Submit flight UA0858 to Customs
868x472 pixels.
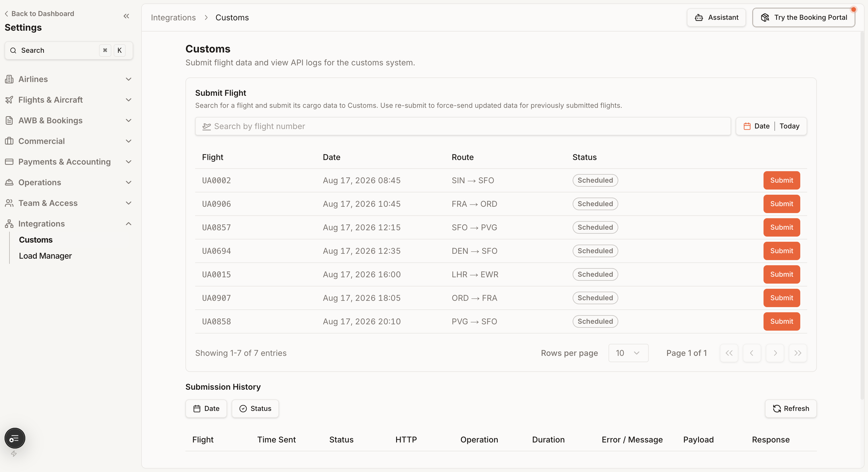(781, 321)
